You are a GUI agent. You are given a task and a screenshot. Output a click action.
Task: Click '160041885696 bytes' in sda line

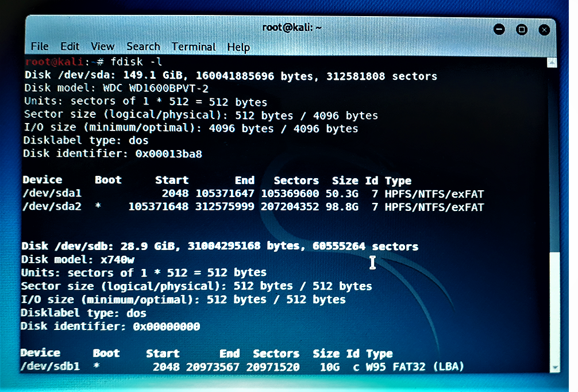pos(255,76)
